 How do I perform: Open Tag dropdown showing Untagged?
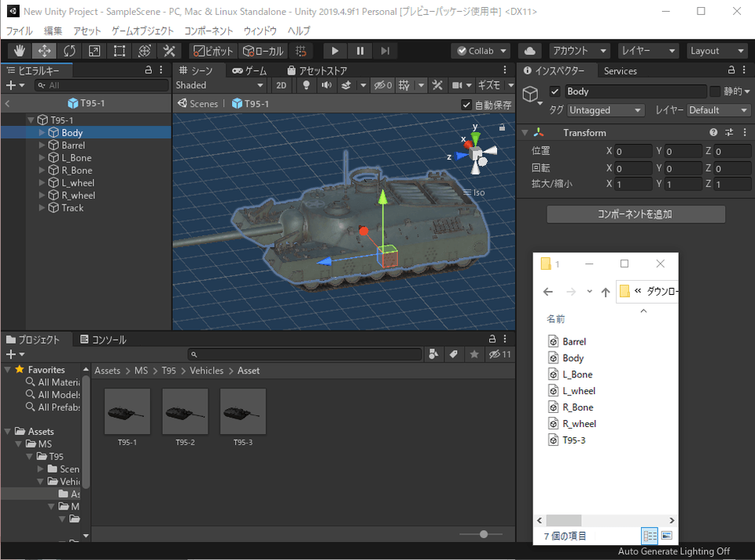point(605,110)
